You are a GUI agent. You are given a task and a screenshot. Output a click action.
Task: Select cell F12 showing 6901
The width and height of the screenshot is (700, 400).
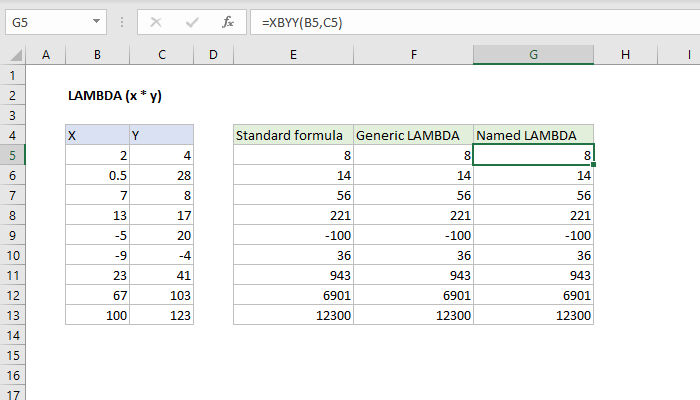[413, 295]
